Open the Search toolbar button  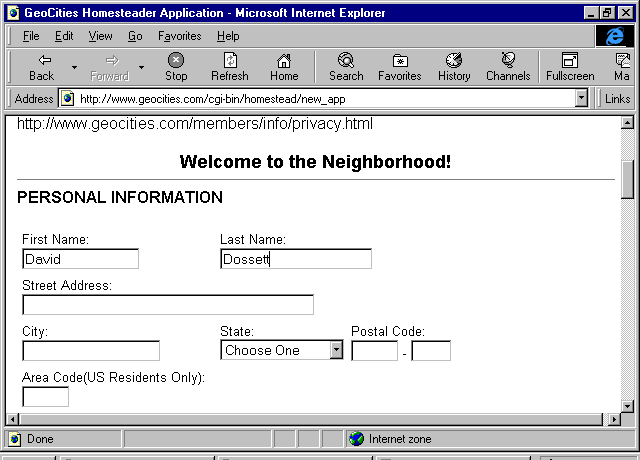tap(346, 67)
